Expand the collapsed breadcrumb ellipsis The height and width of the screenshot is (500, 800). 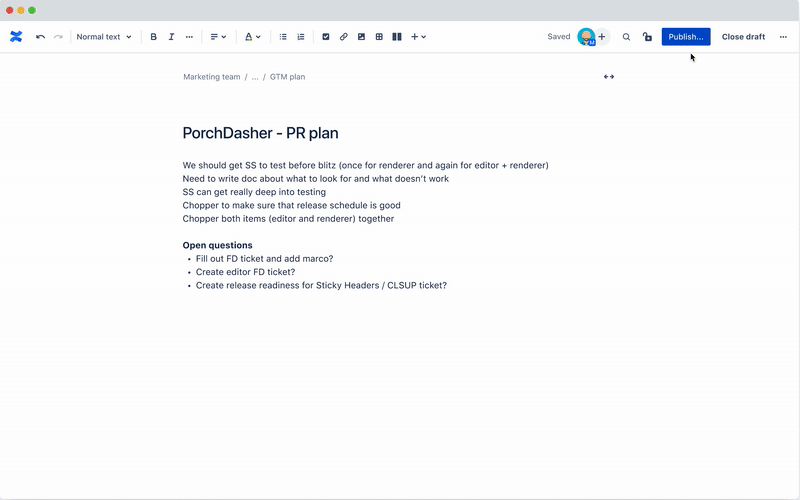coord(255,77)
